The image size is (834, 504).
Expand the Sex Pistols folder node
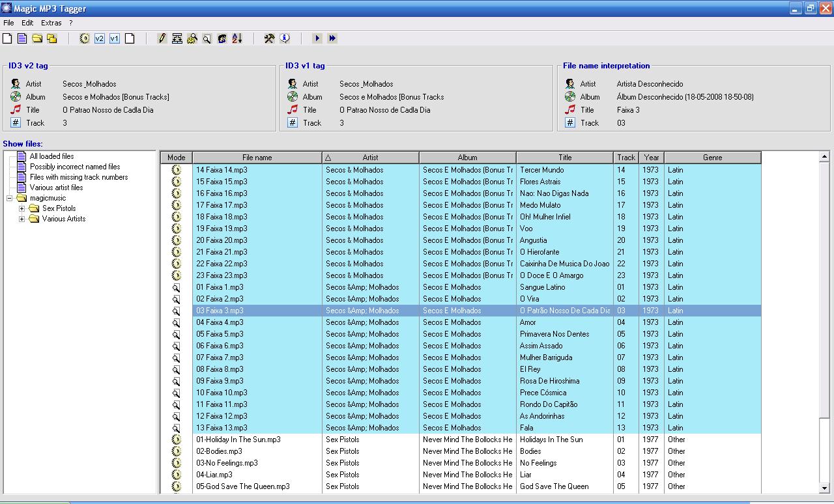pos(22,208)
